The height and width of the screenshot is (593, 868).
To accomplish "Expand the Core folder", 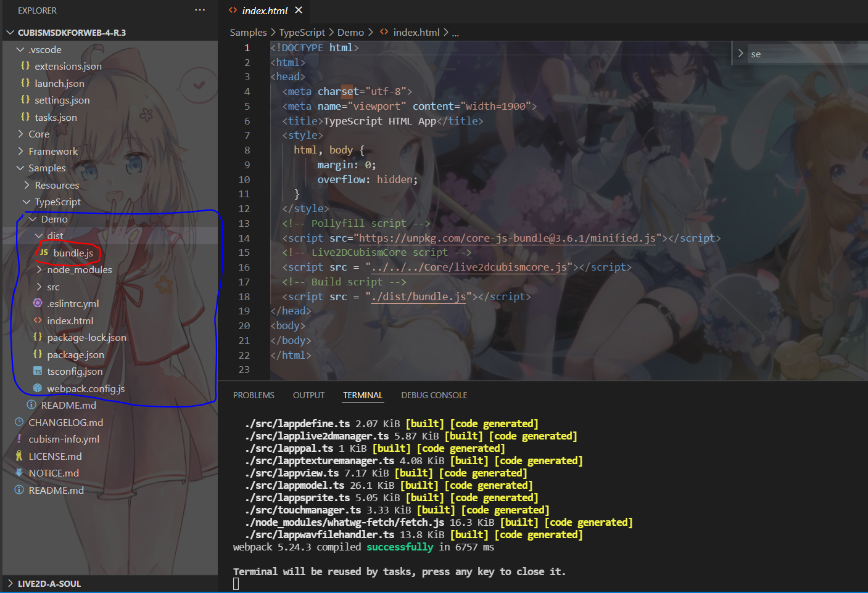I will tap(38, 134).
